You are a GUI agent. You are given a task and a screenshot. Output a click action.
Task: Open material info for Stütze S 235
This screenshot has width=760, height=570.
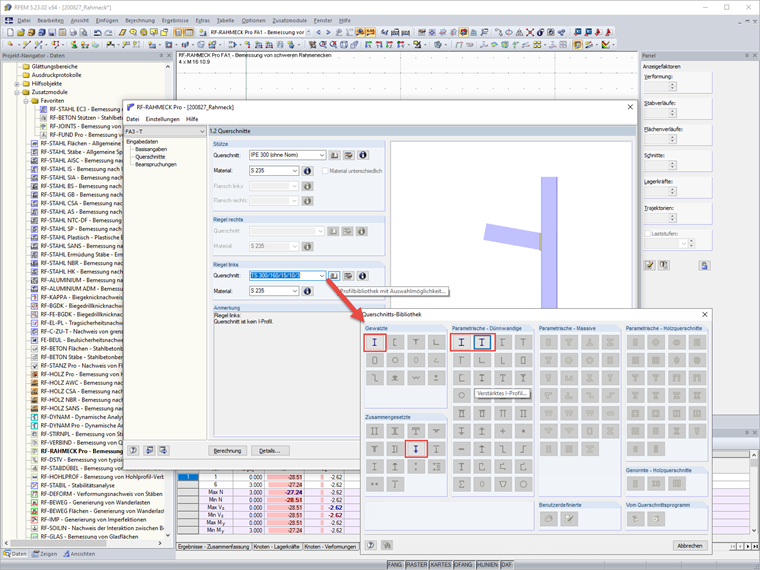click(x=307, y=171)
